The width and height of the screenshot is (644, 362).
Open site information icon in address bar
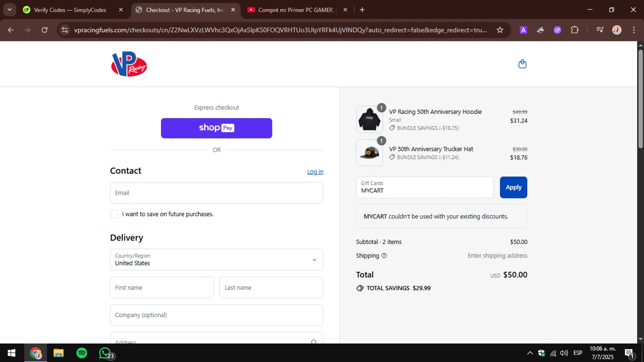[x=65, y=30]
